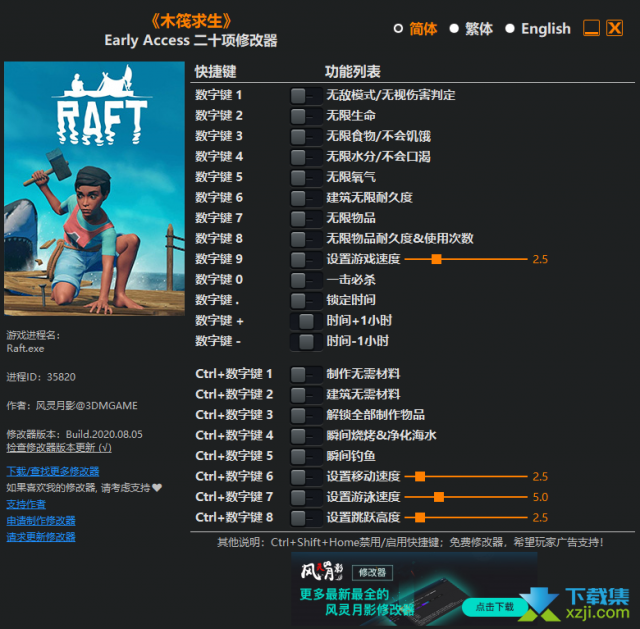
Task: Click the 设置跳跃高度 slider handle
Action: coord(420,518)
